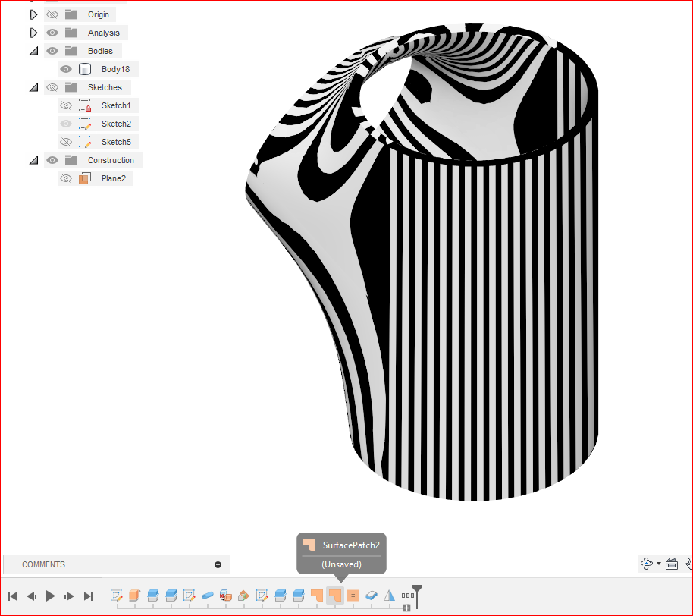
Task: Click the Construction folder icon
Action: 71,160
